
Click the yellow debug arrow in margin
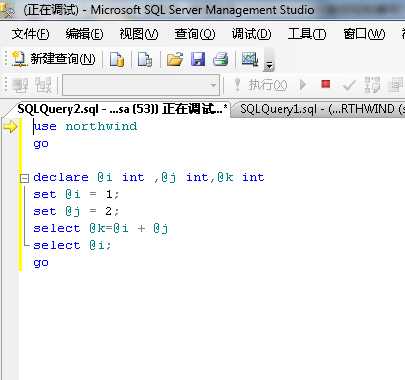click(10, 127)
